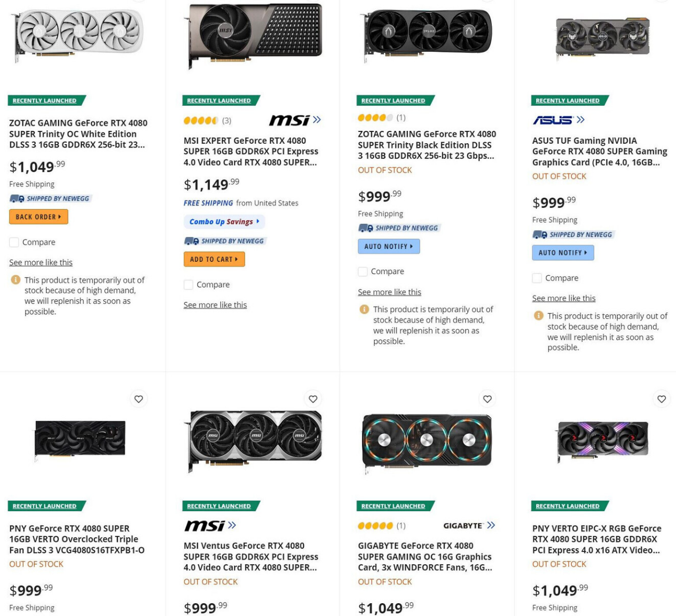Click Auto Notify on ZOTAC Black edition
676x616 pixels.
tap(388, 246)
